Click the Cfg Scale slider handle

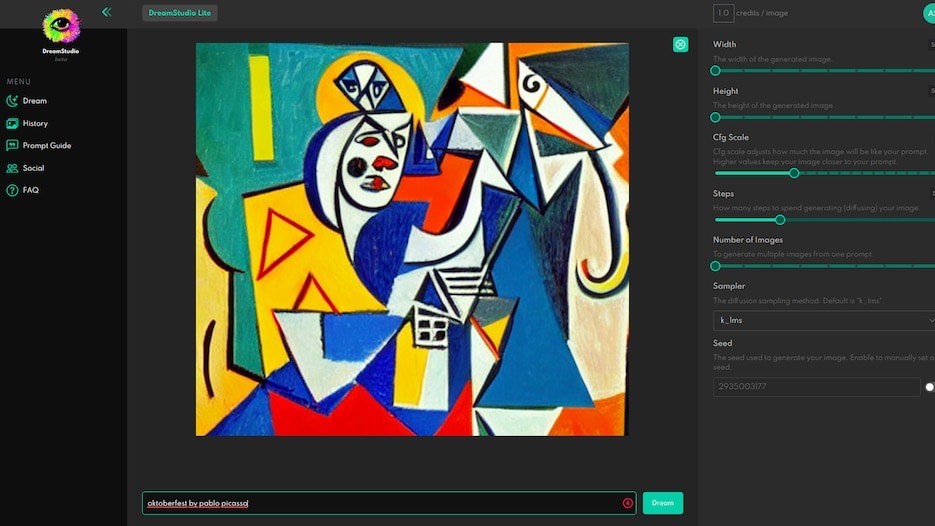tap(794, 173)
